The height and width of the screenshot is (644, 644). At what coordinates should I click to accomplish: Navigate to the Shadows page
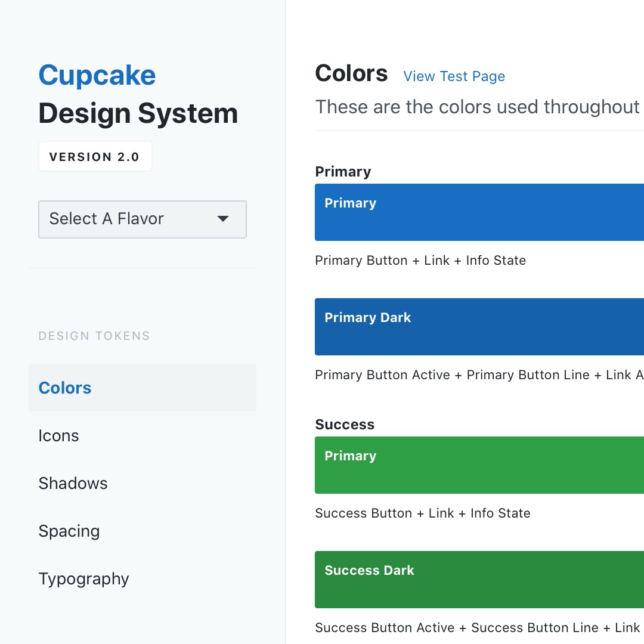coord(73,483)
